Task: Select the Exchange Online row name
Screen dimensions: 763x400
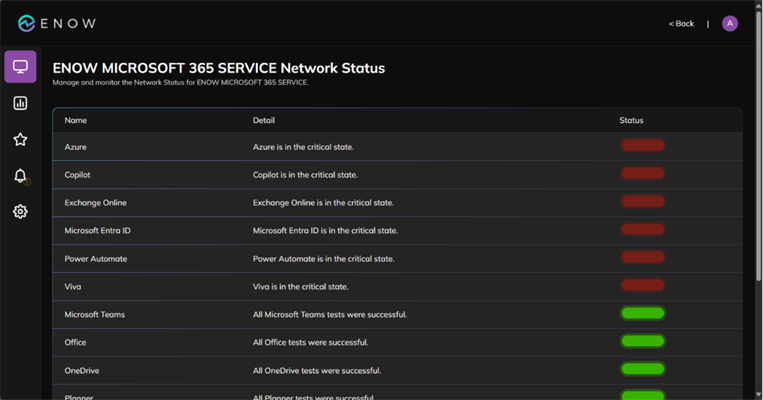Action: 95,202
